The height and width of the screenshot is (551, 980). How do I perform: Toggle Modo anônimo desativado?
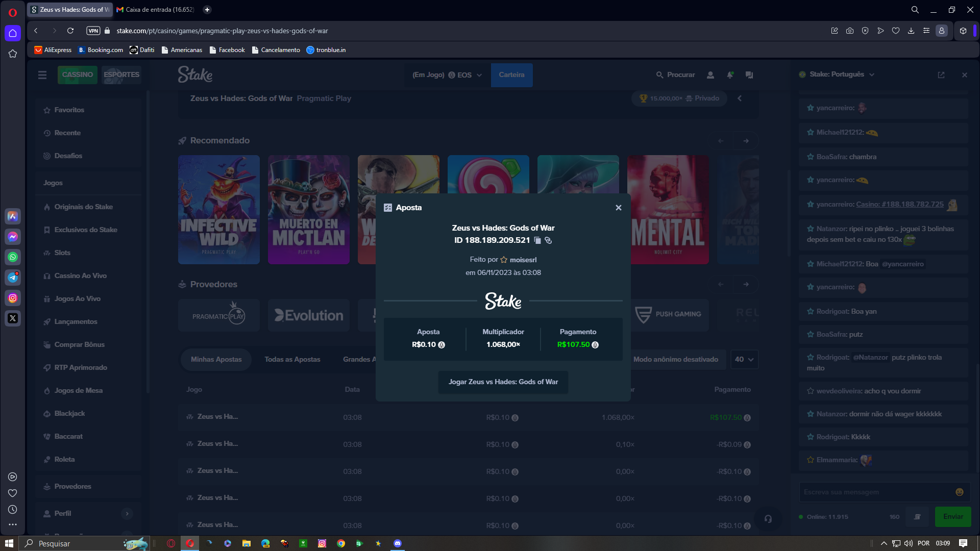(675, 360)
